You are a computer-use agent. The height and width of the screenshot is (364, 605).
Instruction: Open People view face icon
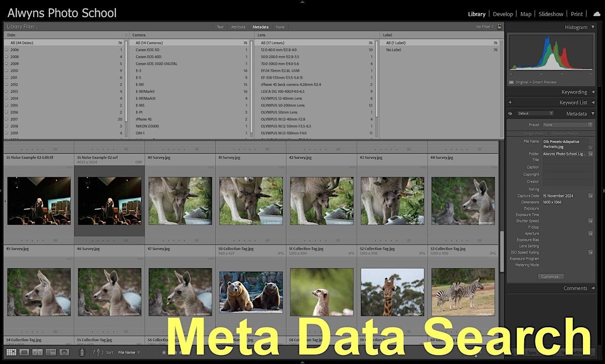64,352
